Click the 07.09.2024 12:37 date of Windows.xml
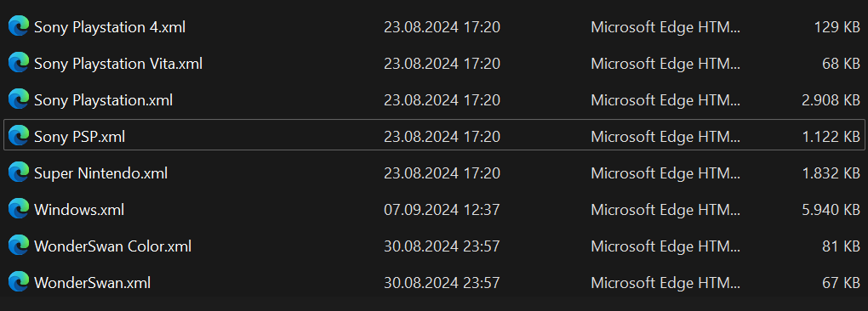 442,209
